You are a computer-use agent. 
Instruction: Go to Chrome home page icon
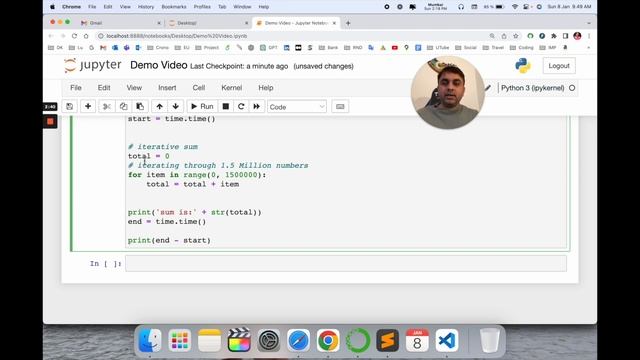86,36
